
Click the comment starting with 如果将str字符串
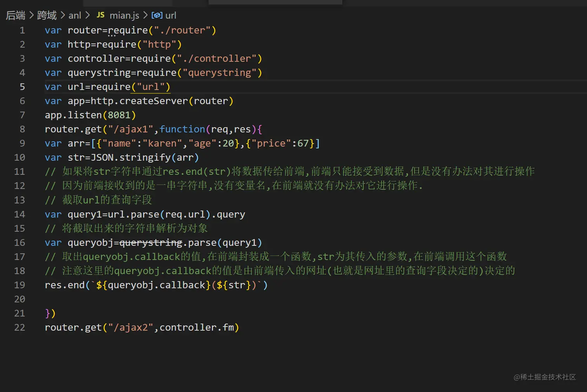[x=290, y=172]
